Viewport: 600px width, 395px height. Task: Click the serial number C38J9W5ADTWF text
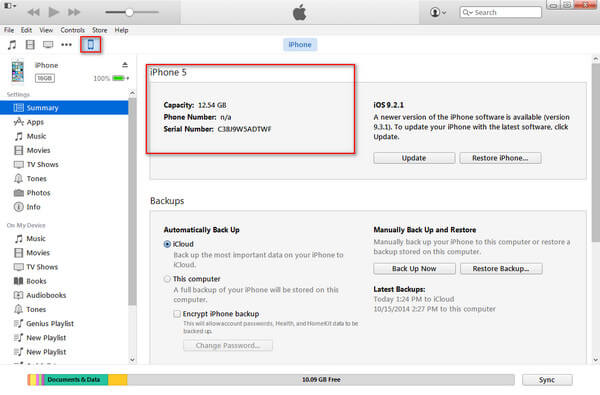(245, 129)
